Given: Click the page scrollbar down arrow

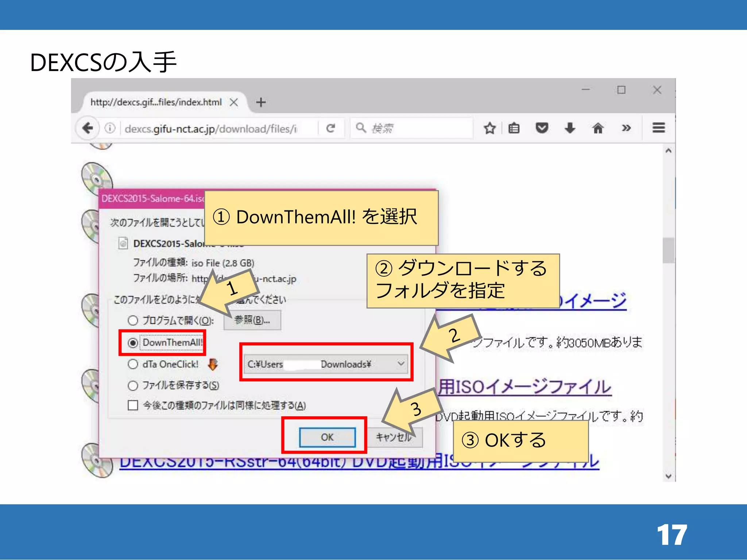Looking at the screenshot, I should click(668, 476).
